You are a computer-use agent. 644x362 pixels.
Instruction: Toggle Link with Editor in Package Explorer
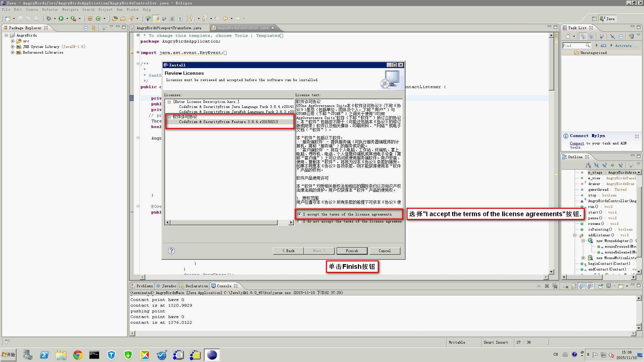(94, 28)
